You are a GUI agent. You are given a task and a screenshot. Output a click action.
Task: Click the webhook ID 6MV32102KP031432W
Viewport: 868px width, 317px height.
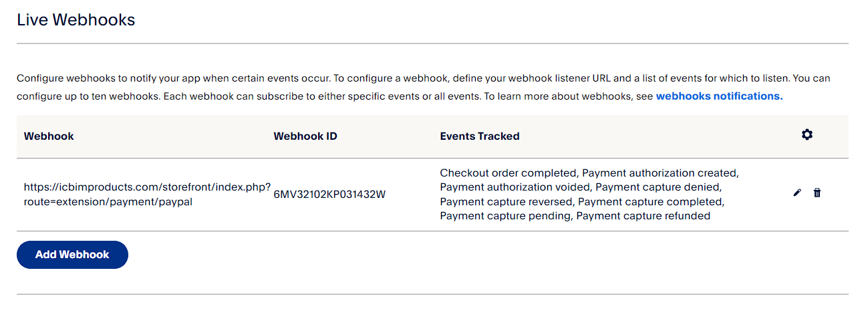tap(329, 195)
